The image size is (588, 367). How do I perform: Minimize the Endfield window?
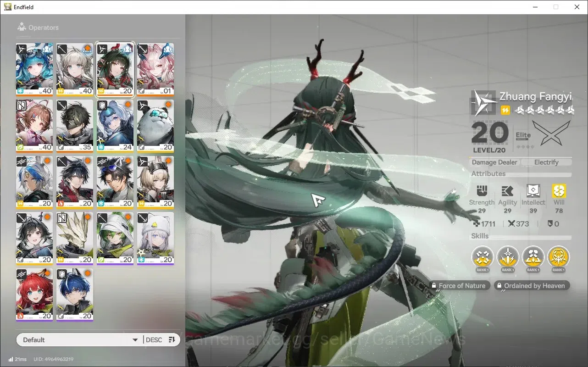click(535, 7)
